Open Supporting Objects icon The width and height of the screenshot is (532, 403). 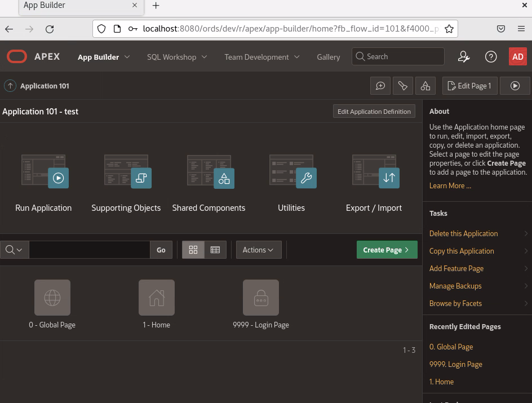coord(126,171)
